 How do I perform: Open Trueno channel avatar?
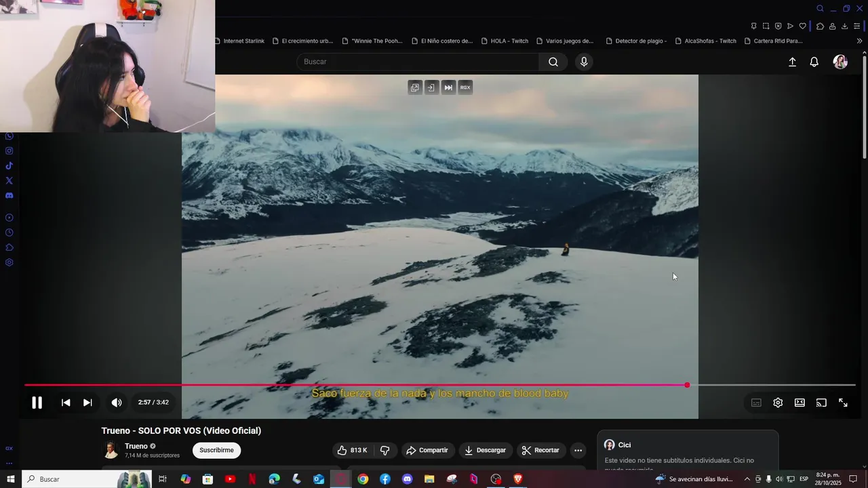(x=111, y=450)
